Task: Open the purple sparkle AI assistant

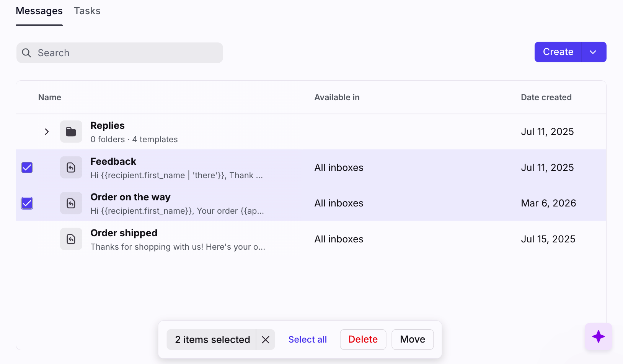Action: (x=598, y=336)
